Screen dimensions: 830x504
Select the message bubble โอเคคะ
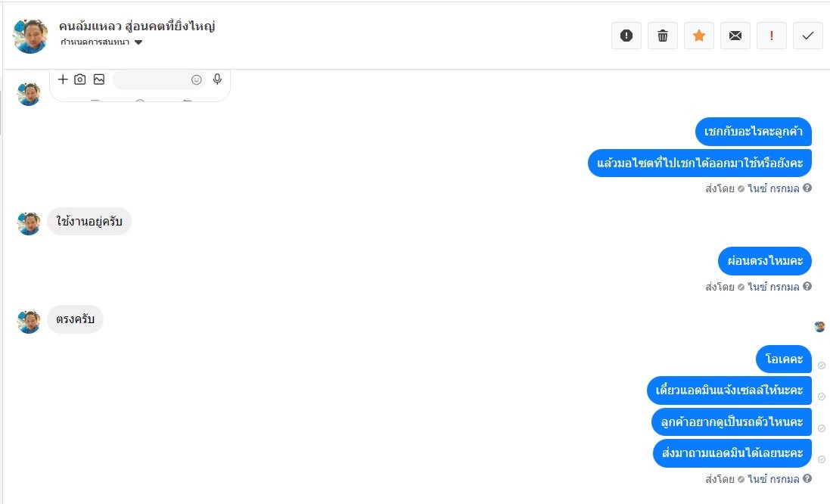coord(784,359)
